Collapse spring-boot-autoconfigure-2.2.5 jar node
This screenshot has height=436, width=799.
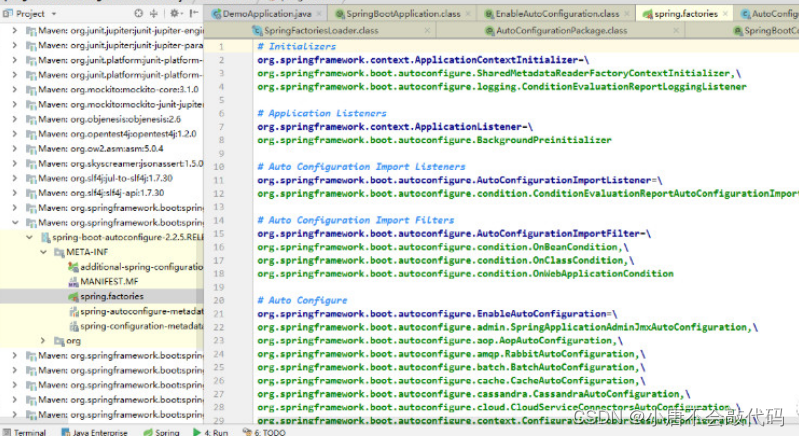coord(29,237)
